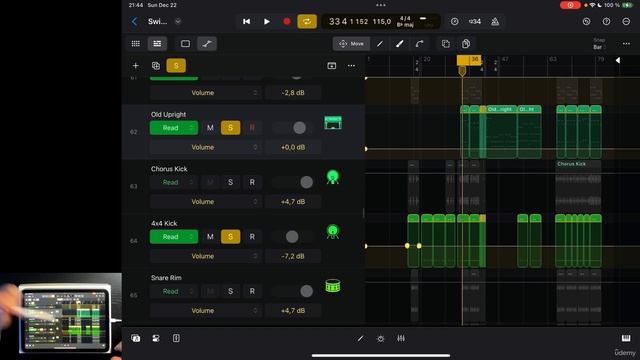640x360 pixels.
Task: Start playback with the Play button
Action: tap(267, 22)
